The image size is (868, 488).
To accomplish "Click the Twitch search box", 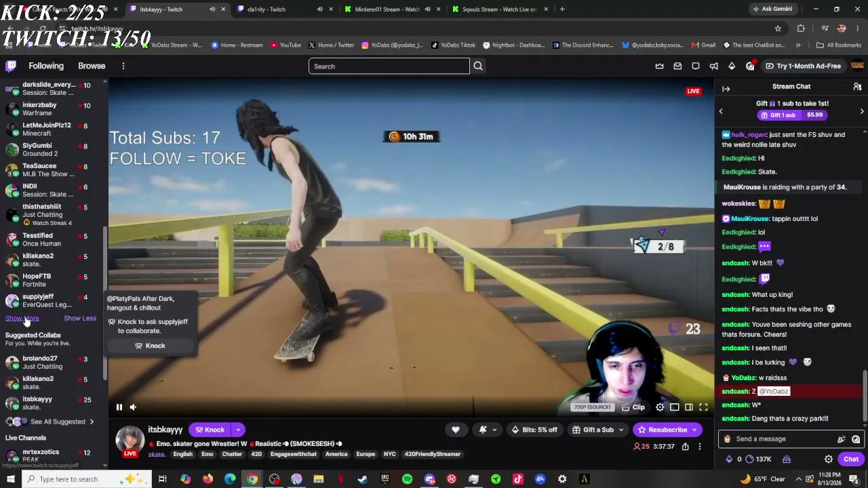I will 389,66.
